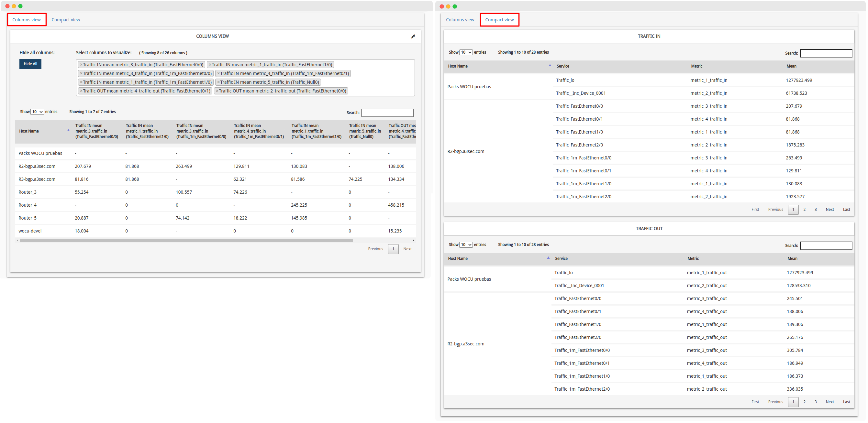Click Packs WOCU pruebas in Traffic IN table
Screen dimensions: 868x423
(469, 87)
